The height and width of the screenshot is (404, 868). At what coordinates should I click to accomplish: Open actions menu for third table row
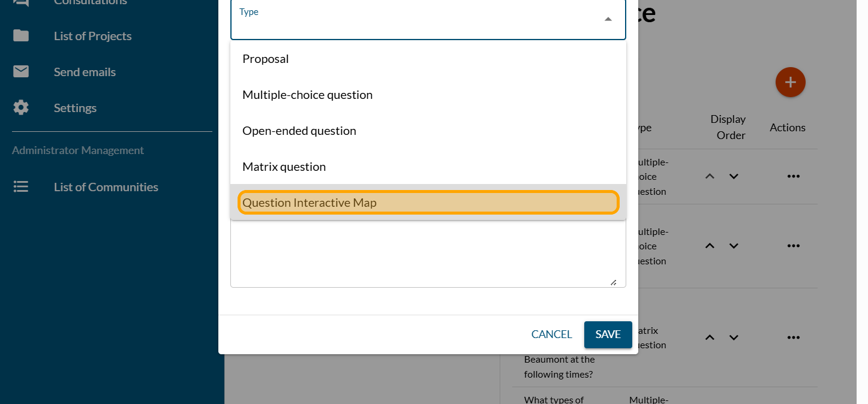(x=793, y=337)
